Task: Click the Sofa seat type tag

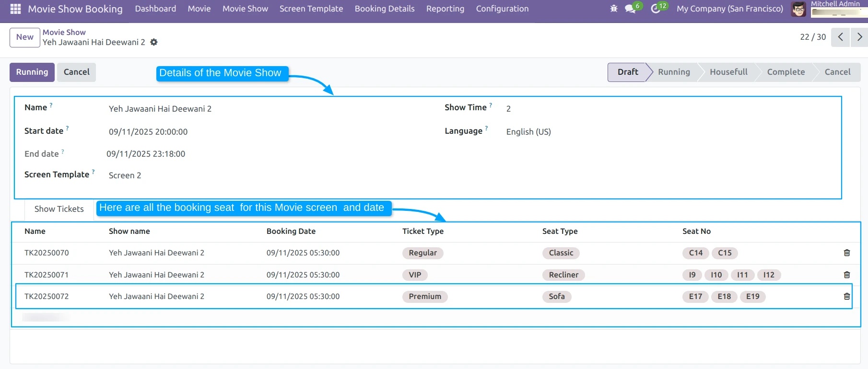Action: coord(557,297)
